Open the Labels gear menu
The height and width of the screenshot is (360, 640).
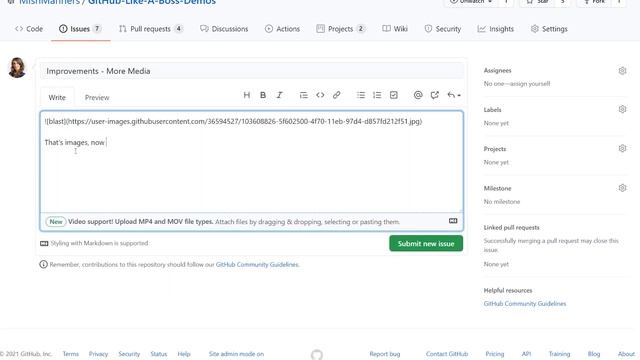point(622,109)
